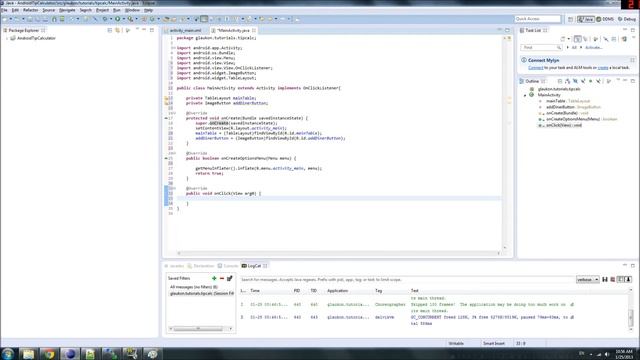Select All messages (no filters) in Saved Filters
This screenshot has height=360, width=640.
click(194, 287)
